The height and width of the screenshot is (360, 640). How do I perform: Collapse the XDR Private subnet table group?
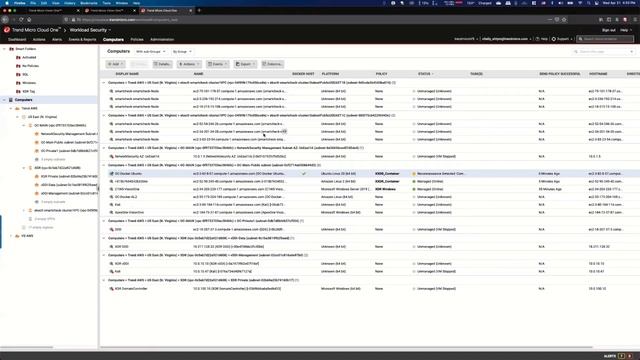click(104, 280)
